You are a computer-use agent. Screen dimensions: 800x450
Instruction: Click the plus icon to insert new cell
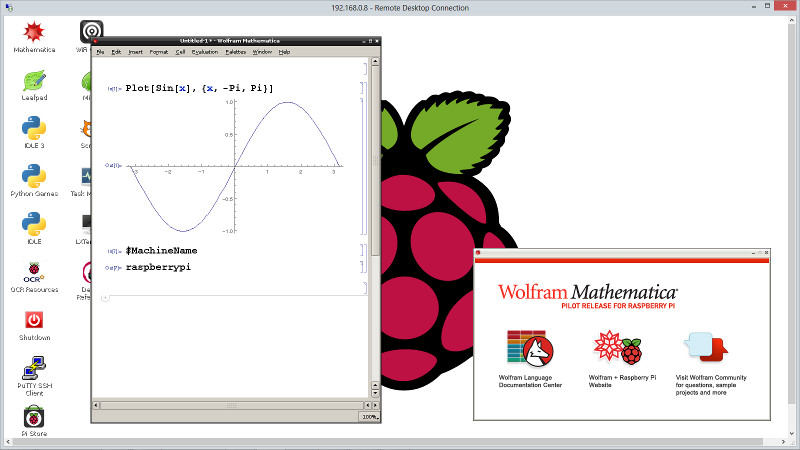click(x=104, y=297)
